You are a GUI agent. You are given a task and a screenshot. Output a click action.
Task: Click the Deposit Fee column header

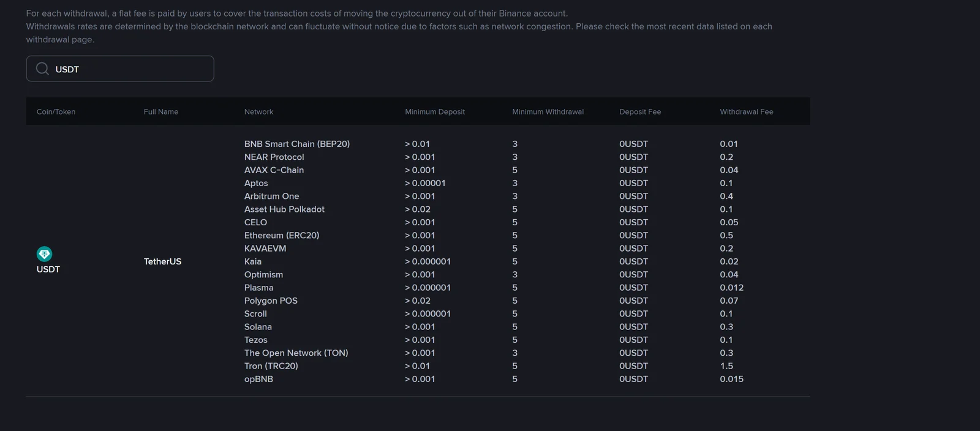click(640, 111)
